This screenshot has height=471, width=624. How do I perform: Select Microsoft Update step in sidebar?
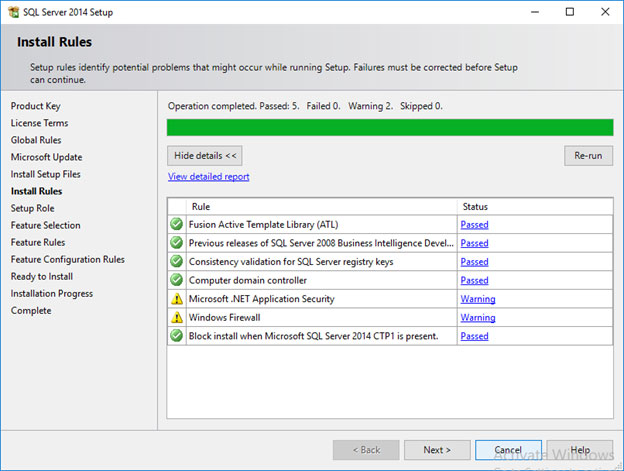click(46, 157)
